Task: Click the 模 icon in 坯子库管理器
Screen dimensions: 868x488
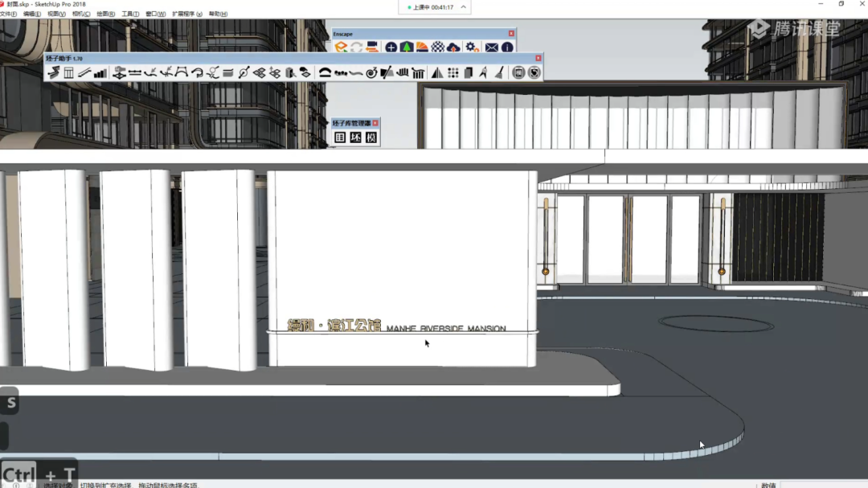Action: tap(371, 137)
